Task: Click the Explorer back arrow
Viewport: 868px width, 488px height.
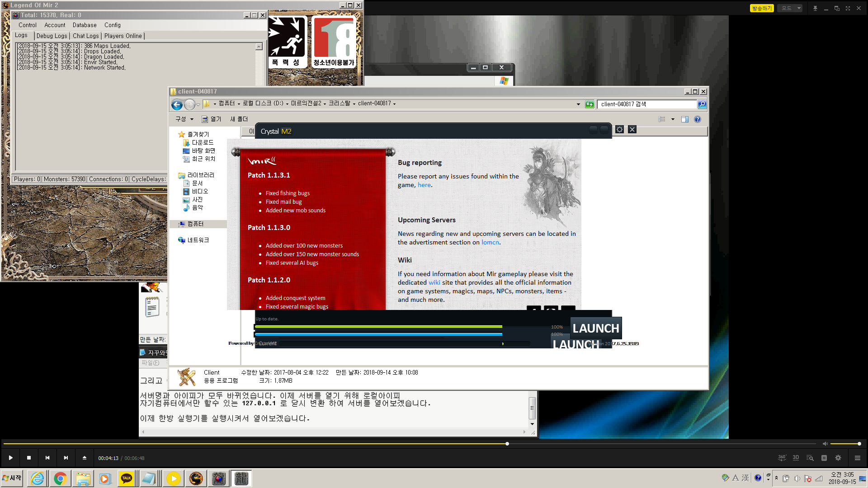Action: pos(177,104)
